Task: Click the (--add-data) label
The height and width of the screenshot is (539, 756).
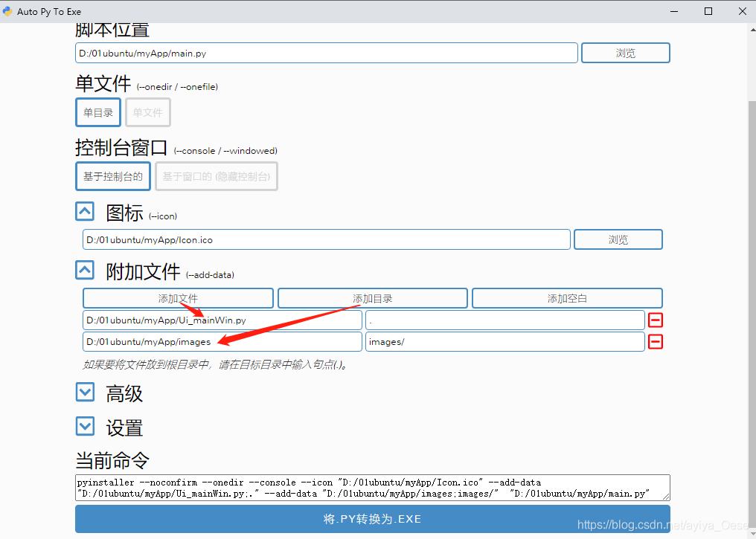Action: (211, 275)
